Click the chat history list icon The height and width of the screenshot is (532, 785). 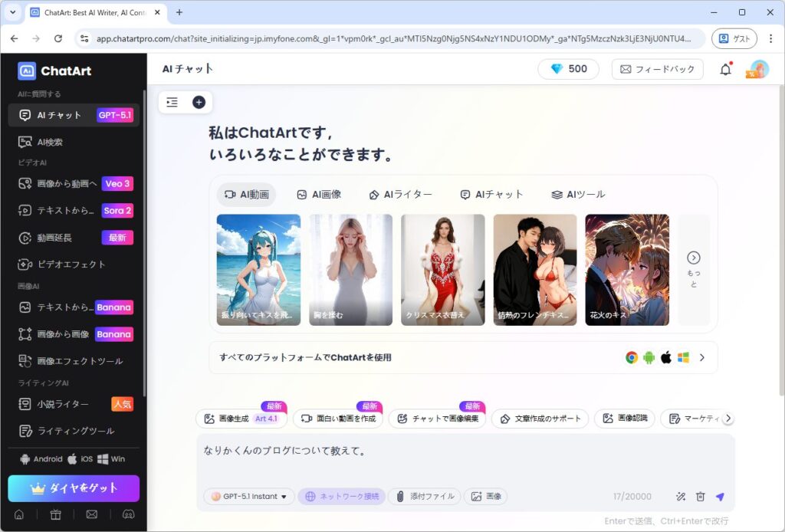[172, 102]
